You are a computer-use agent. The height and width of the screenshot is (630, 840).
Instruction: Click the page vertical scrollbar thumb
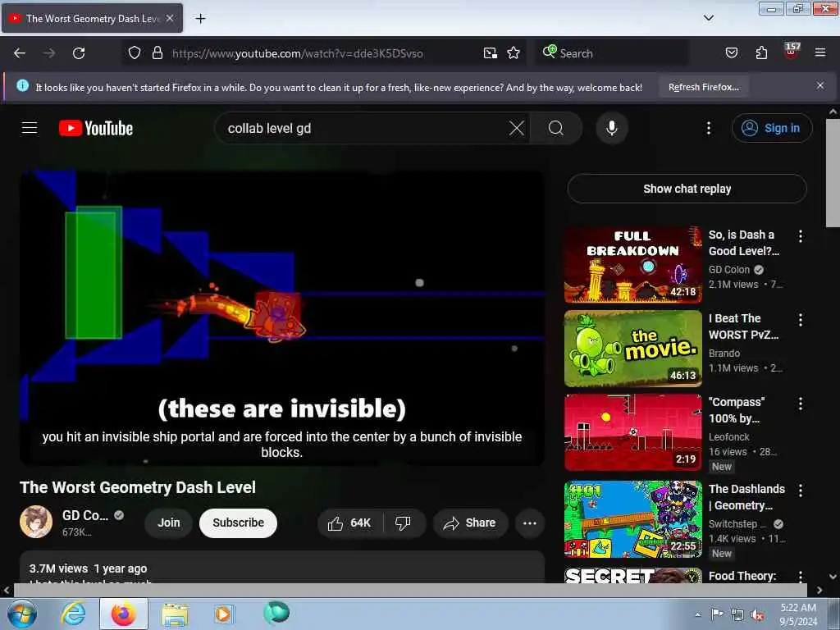pos(833,172)
